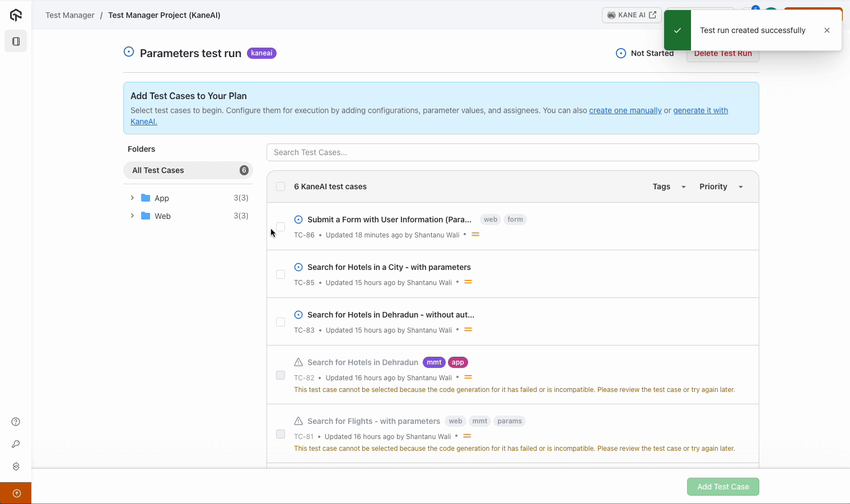Open the Priority filter dropdown
Screen dimensions: 850x504
(721, 186)
